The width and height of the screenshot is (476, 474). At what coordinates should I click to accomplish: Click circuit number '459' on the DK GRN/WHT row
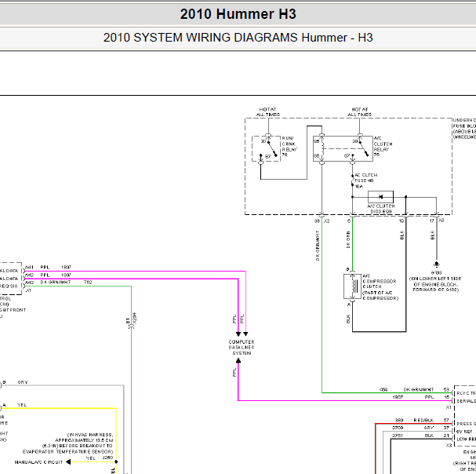[x=383, y=389]
